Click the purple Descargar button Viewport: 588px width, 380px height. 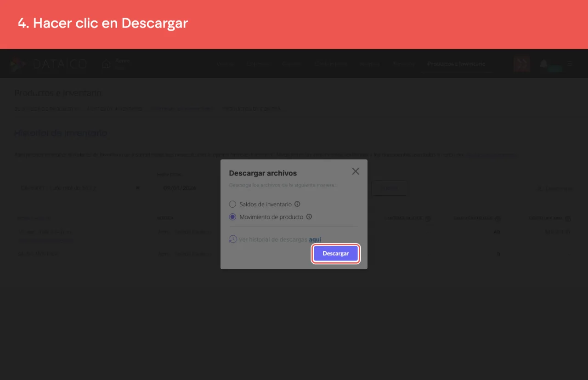(335, 254)
